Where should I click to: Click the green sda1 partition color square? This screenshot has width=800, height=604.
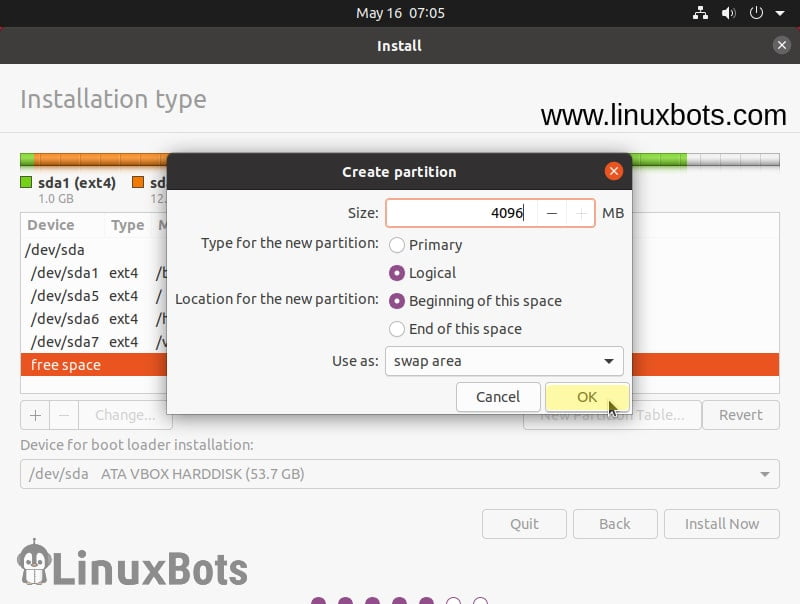click(25, 183)
